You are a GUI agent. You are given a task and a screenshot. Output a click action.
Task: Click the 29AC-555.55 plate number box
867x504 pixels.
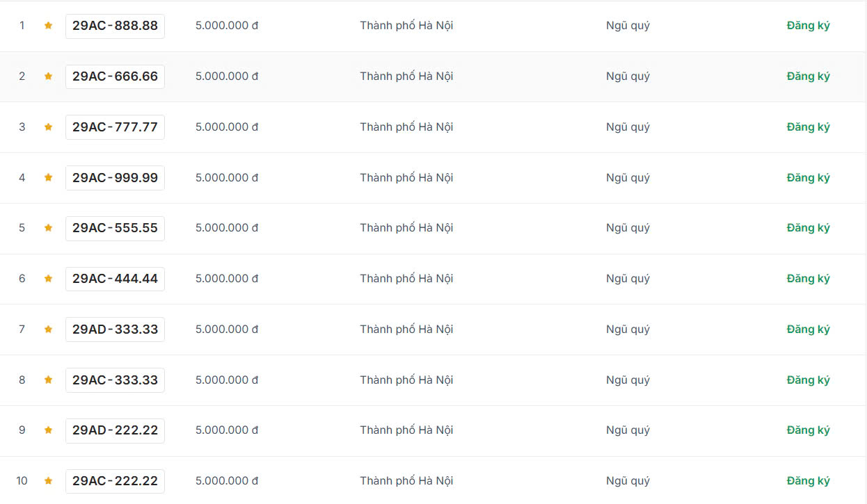(115, 228)
